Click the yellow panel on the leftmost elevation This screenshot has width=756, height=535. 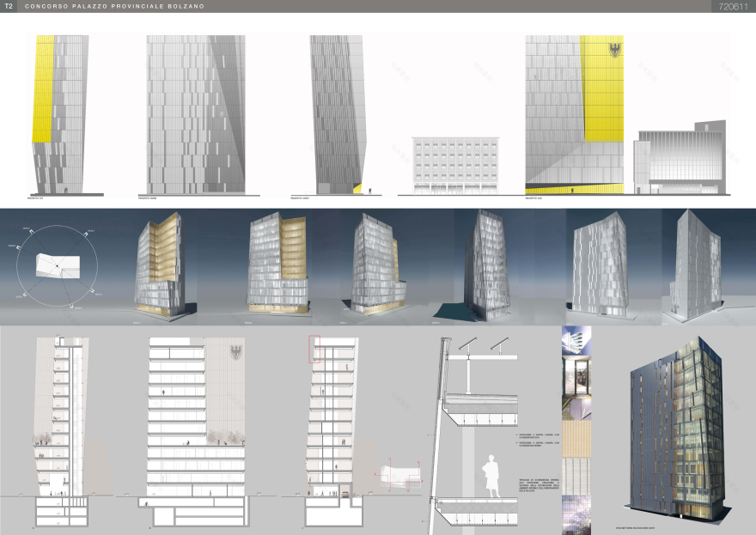[x=43, y=90]
